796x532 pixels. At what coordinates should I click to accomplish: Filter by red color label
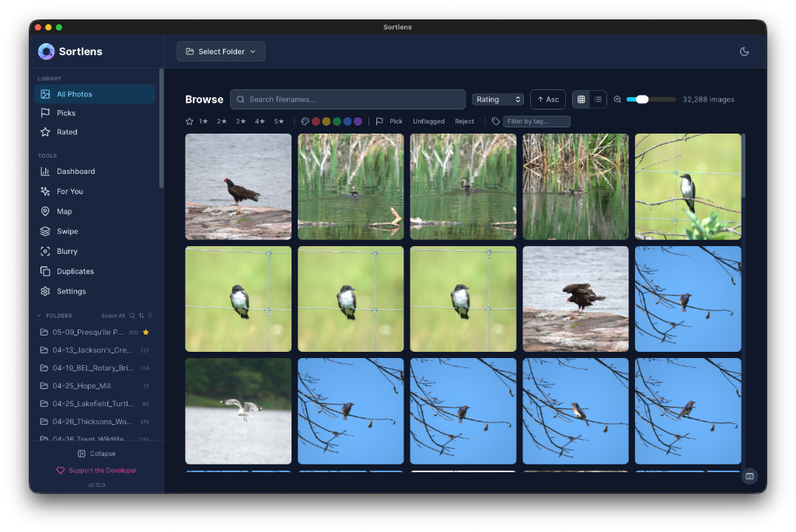[316, 121]
